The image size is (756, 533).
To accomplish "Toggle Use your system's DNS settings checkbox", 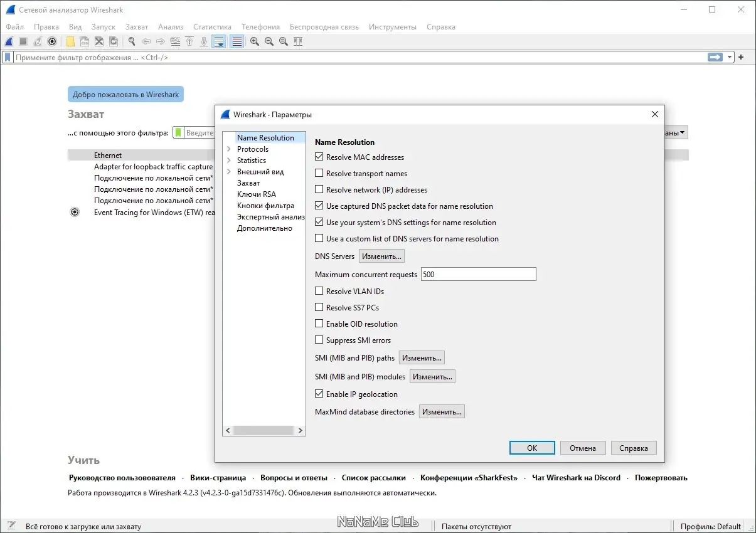I will (x=319, y=223).
